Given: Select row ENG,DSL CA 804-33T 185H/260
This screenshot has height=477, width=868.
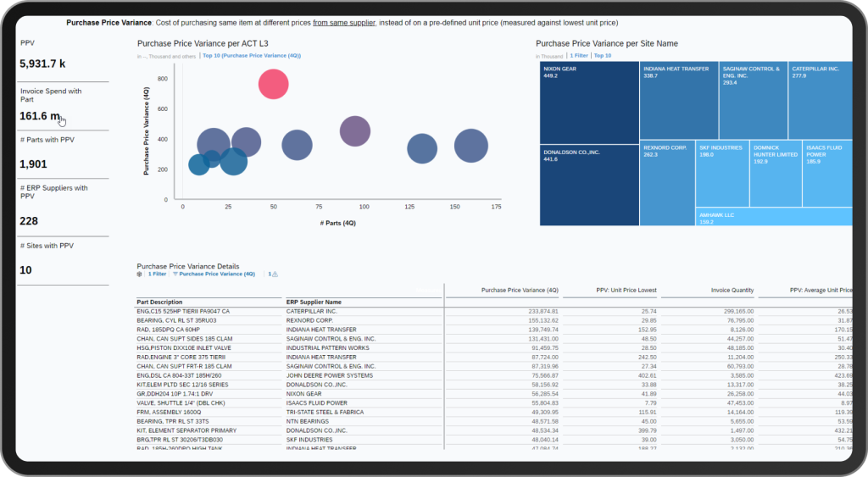Looking at the screenshot, I should pyautogui.click(x=494, y=375).
